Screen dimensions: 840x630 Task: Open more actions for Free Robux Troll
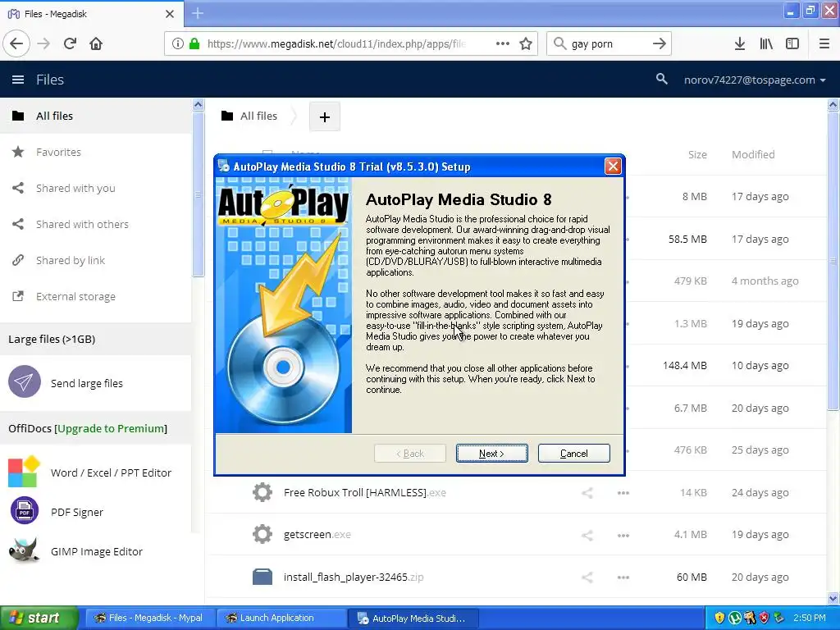click(623, 493)
